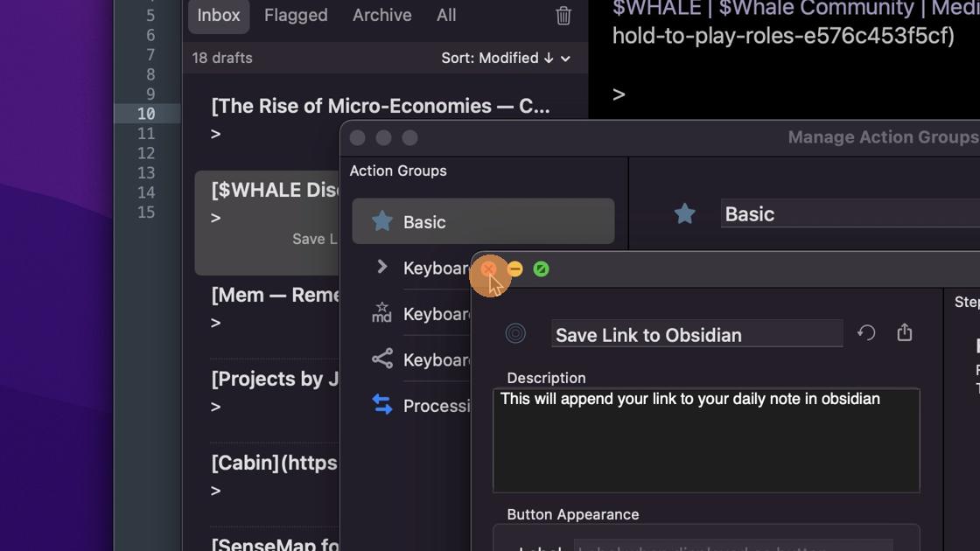Click into the Description text area

pos(705,446)
